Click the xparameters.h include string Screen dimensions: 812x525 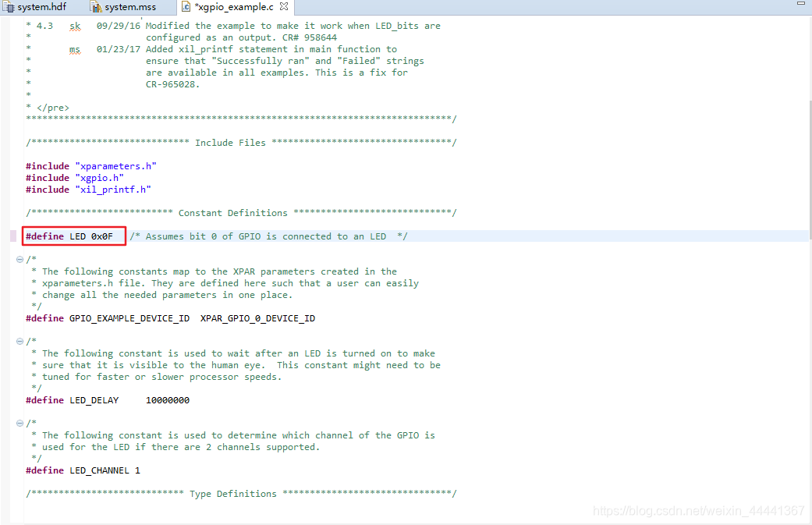116,166
